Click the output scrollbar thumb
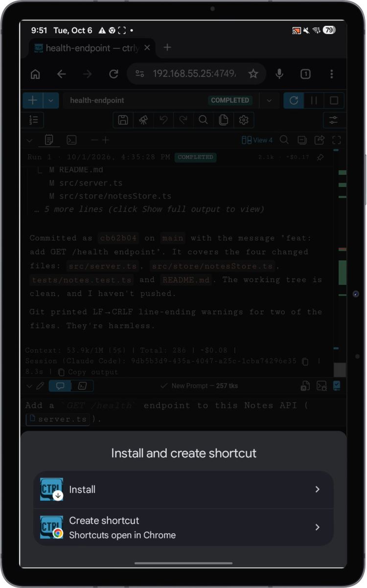The image size is (367, 588). tap(340, 369)
